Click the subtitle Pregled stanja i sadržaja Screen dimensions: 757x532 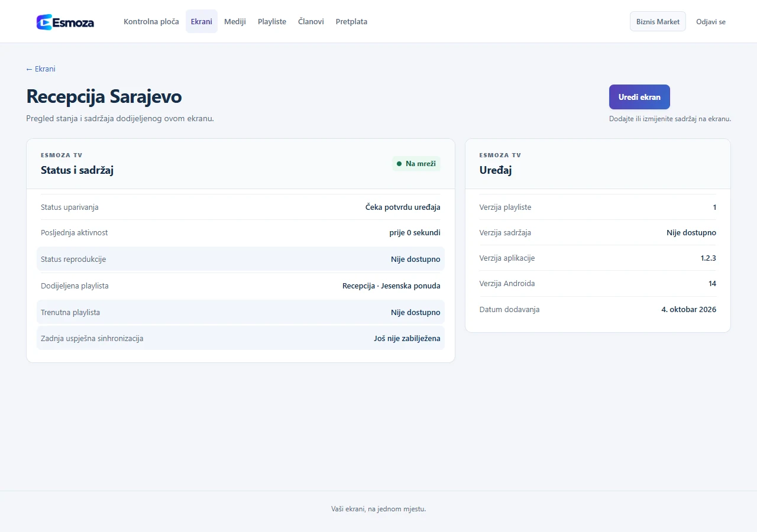tap(120, 119)
